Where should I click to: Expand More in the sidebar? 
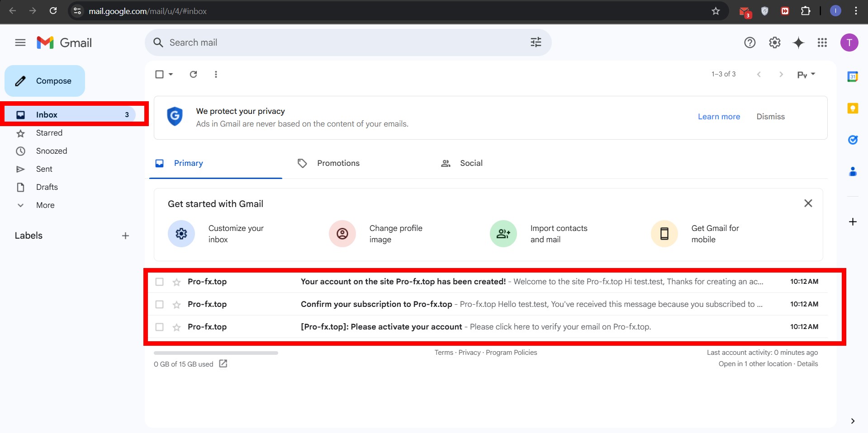[x=45, y=205]
